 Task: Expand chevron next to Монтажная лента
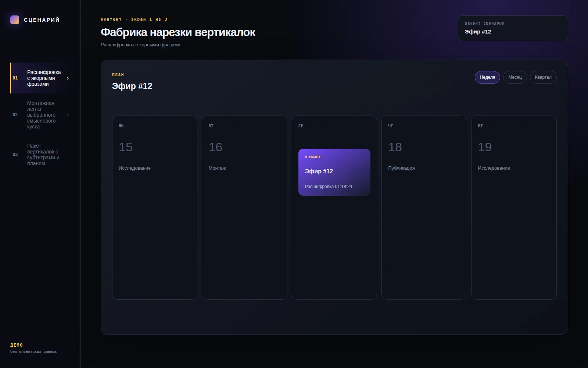click(68, 115)
